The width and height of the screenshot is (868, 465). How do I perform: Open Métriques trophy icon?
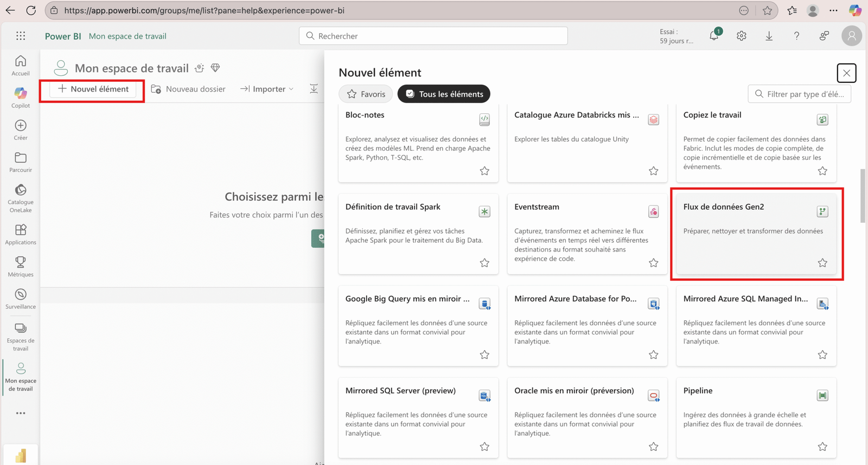point(21,262)
